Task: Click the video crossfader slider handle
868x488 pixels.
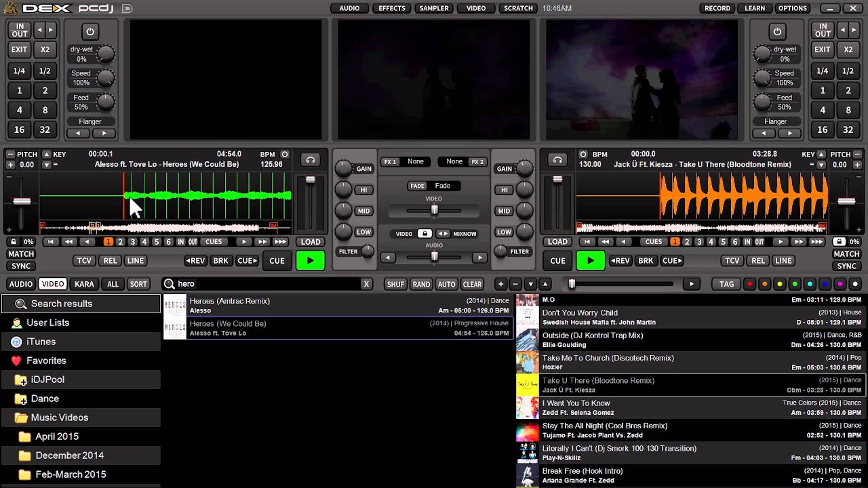Action: (435, 210)
